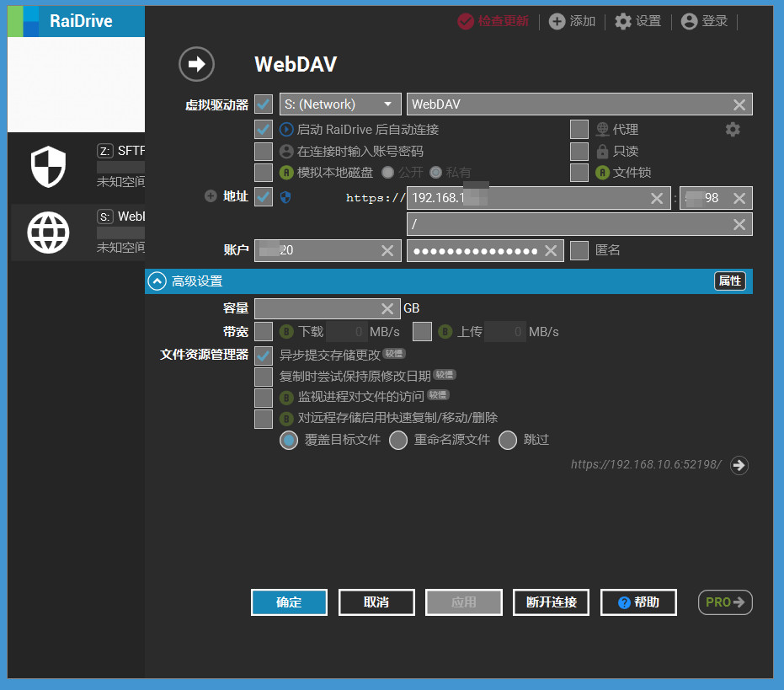Viewport: 784px width, 690px height.
Task: Click the lock icon beside 只读
Action: tap(602, 151)
